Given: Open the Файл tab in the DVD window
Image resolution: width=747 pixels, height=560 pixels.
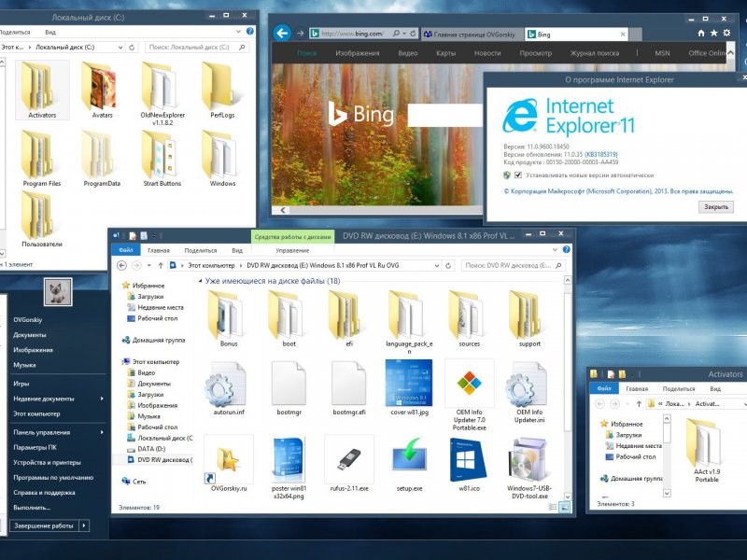Looking at the screenshot, I should (x=126, y=250).
